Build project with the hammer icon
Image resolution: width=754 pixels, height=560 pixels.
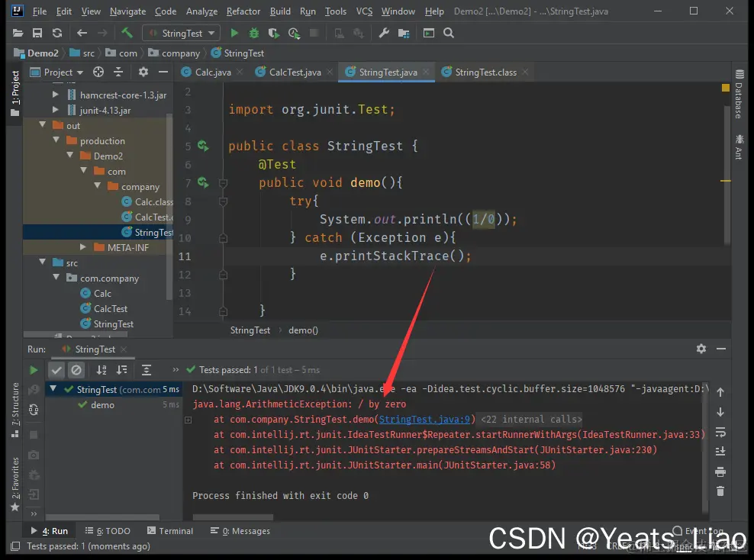(127, 33)
